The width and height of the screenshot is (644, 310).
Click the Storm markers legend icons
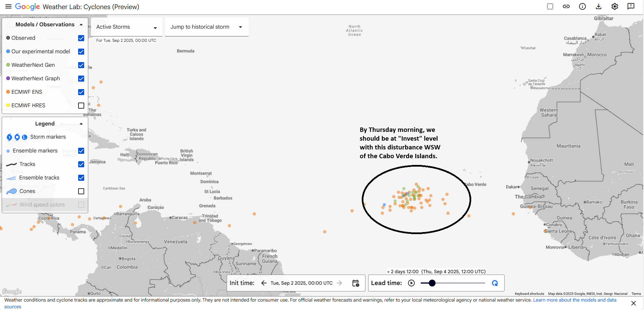coord(17,137)
